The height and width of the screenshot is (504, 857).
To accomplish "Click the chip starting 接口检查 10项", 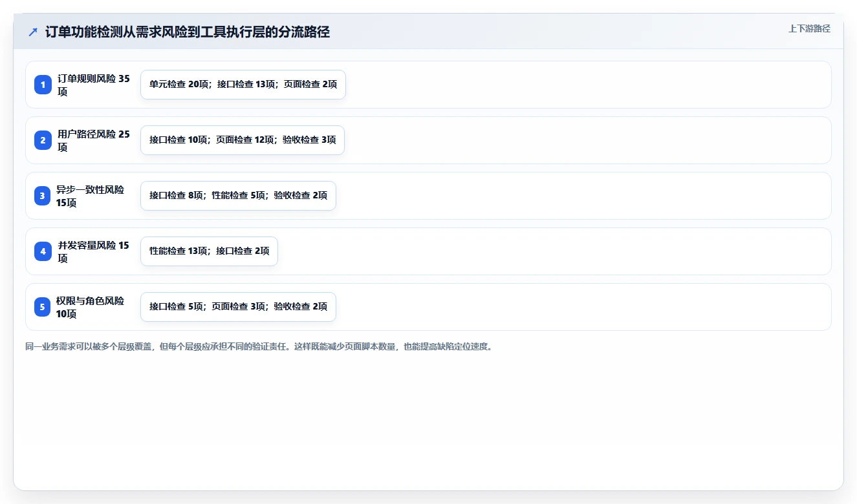I will pyautogui.click(x=243, y=140).
